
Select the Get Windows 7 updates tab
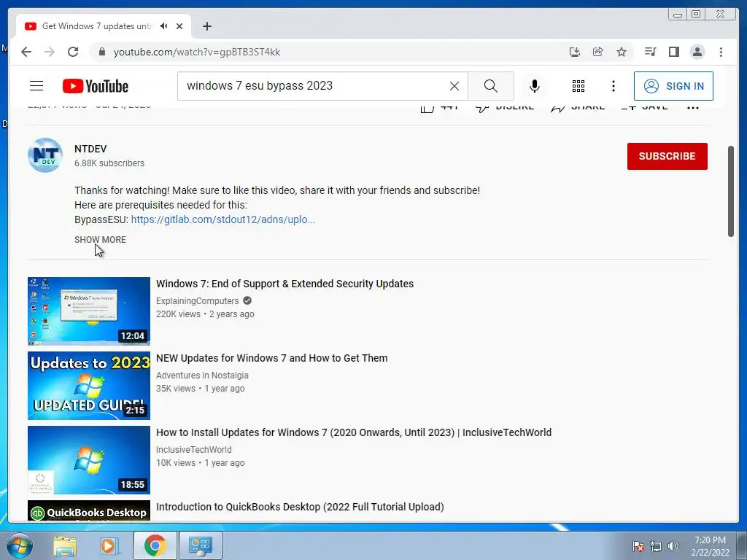click(x=104, y=26)
